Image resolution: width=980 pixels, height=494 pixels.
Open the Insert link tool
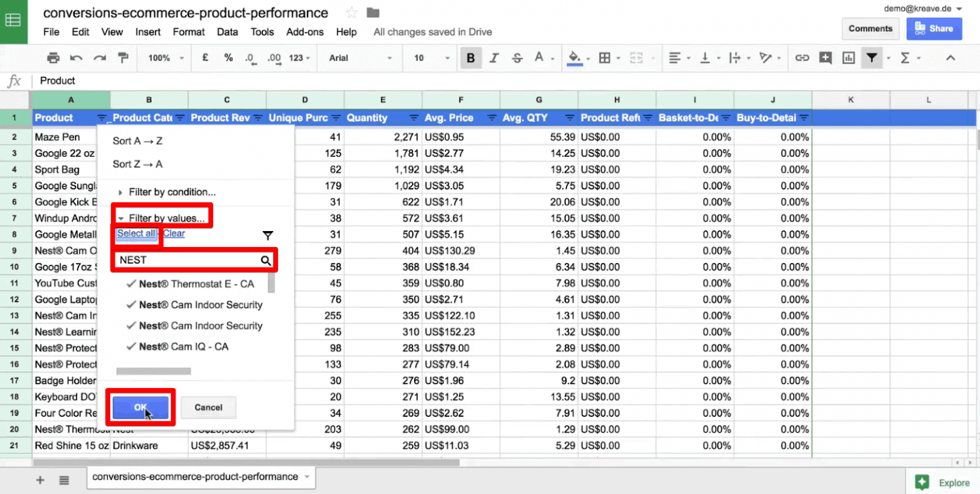pos(802,58)
